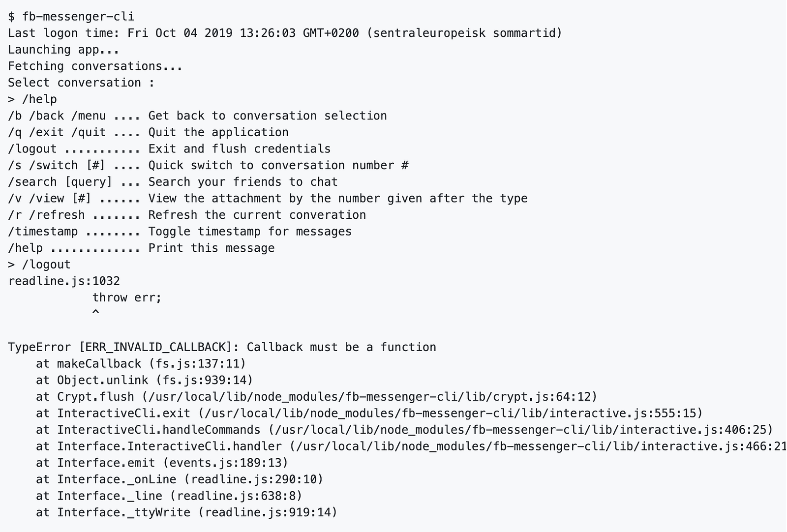Click the fb-messenger-cli command text
787x532 pixels.
click(78, 16)
